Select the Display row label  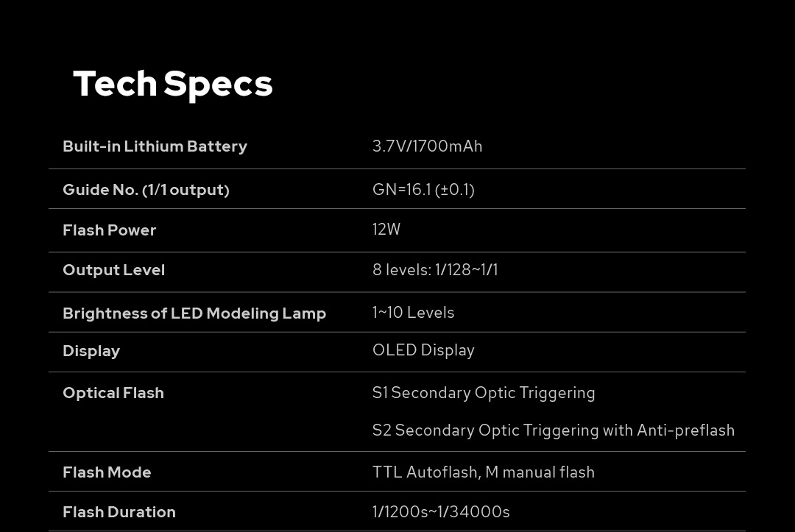91,351
